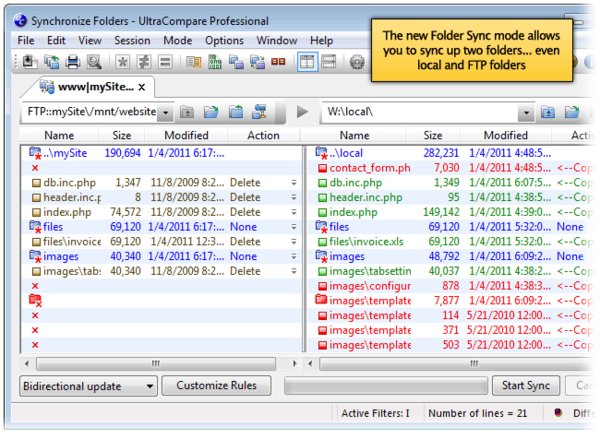Screen dimensions: 600x439
Task: Open the Bidirectional update sync mode dropdown
Action: [x=150, y=385]
